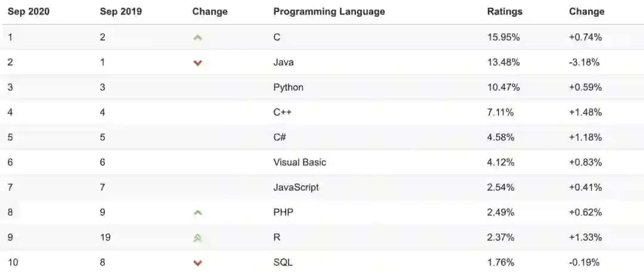
Task: Click the 15.95% rating for C
Action: click(503, 37)
